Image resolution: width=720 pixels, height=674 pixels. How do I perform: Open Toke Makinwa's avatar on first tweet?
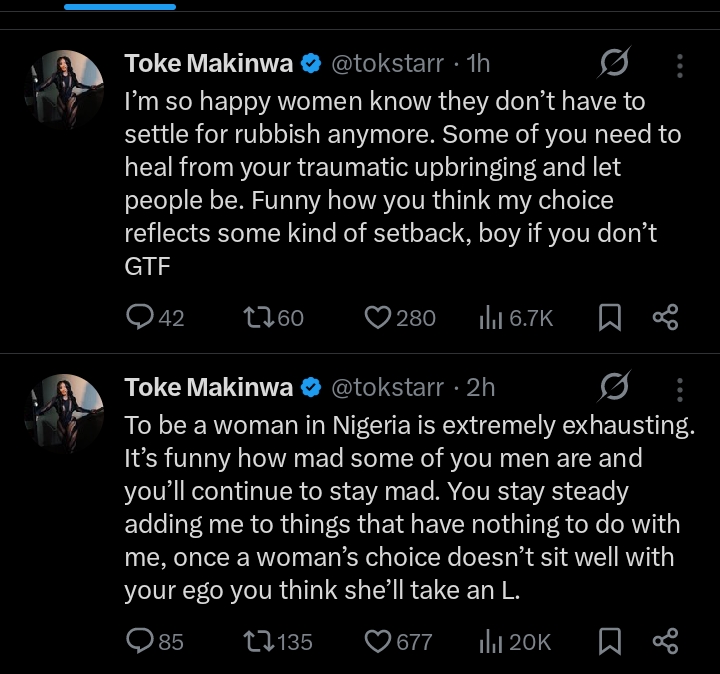pos(66,89)
